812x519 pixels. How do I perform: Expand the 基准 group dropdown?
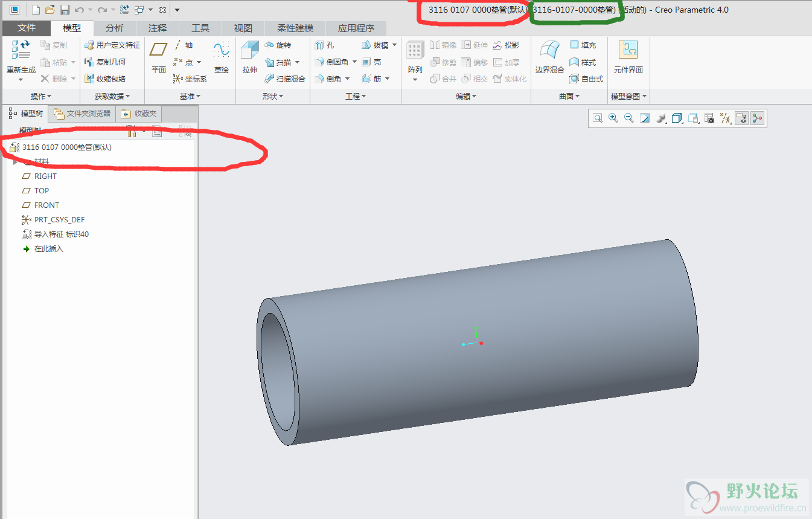pos(190,96)
